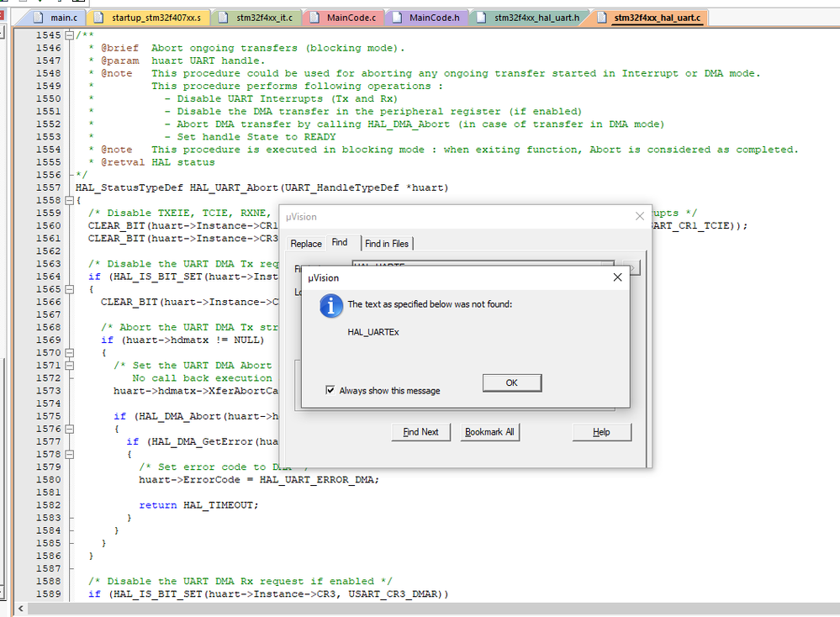The height and width of the screenshot is (617, 840).
Task: Switch to stm32f4xx_hal_uart.h tab
Action: (529, 18)
